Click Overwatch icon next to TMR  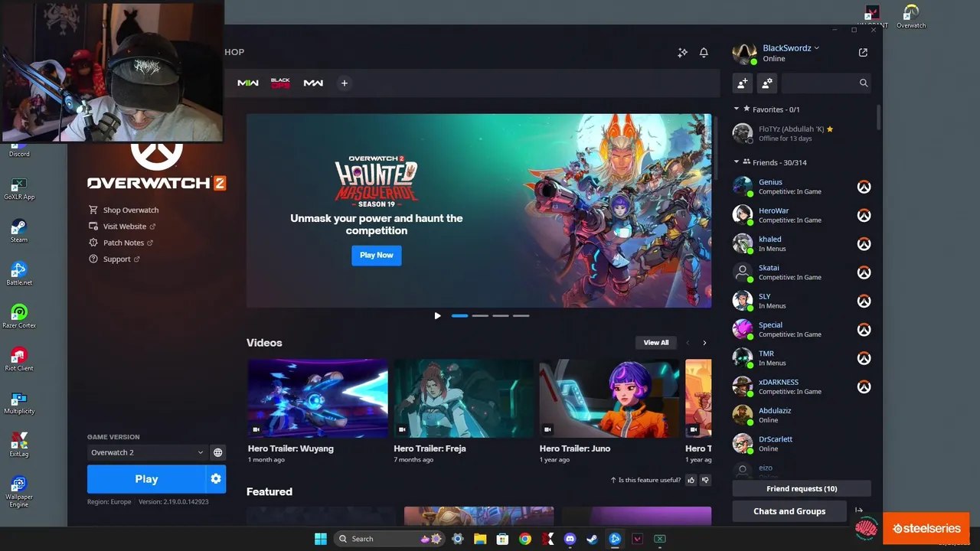(864, 358)
